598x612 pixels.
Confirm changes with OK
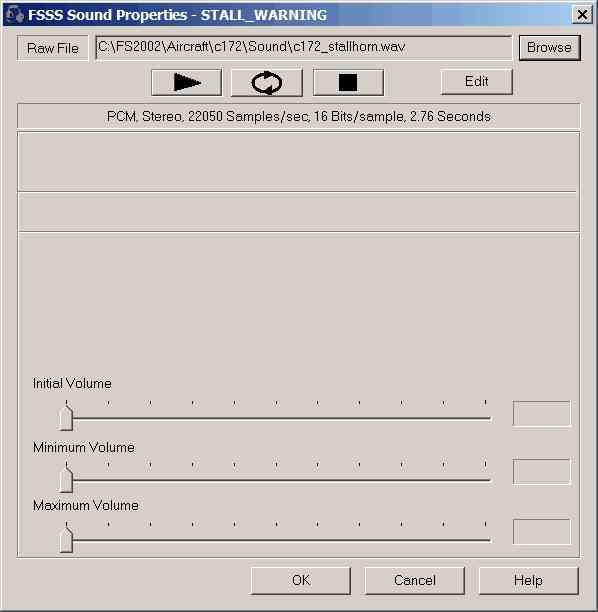[301, 580]
